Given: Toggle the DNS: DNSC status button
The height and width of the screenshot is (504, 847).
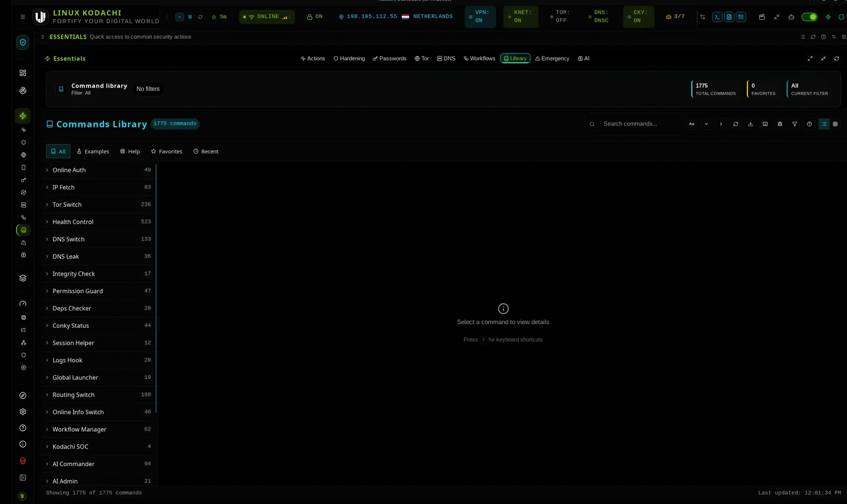Looking at the screenshot, I should coord(600,17).
